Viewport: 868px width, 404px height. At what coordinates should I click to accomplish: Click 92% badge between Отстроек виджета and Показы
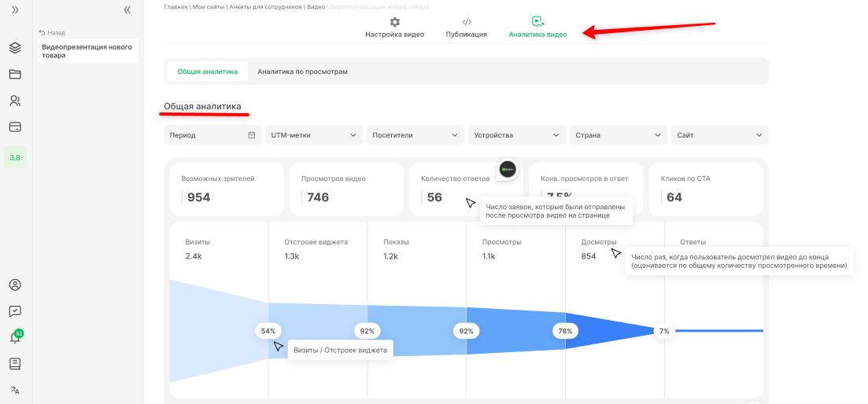[368, 331]
